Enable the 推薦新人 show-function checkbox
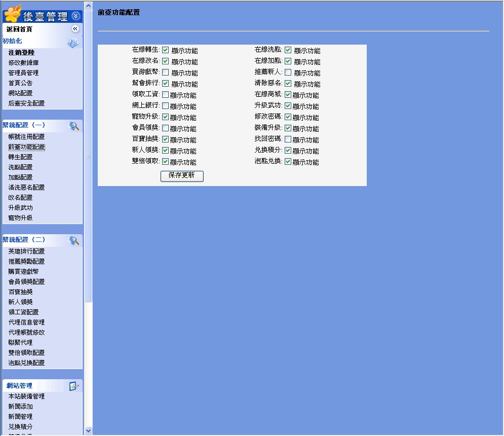This screenshot has height=436, width=504. click(288, 72)
